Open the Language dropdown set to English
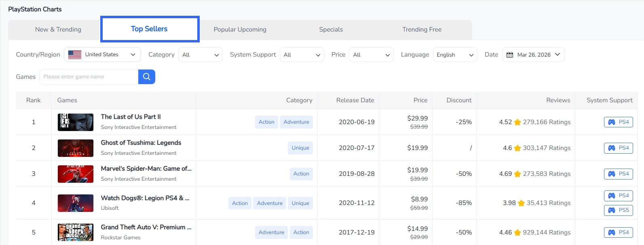644x245 pixels. pyautogui.click(x=455, y=55)
